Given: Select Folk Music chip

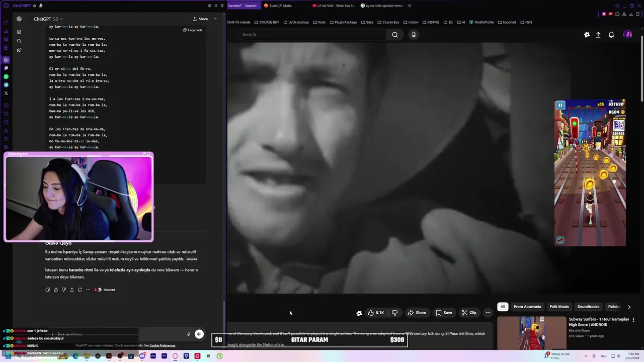Looking at the screenshot, I should click(x=559, y=307).
